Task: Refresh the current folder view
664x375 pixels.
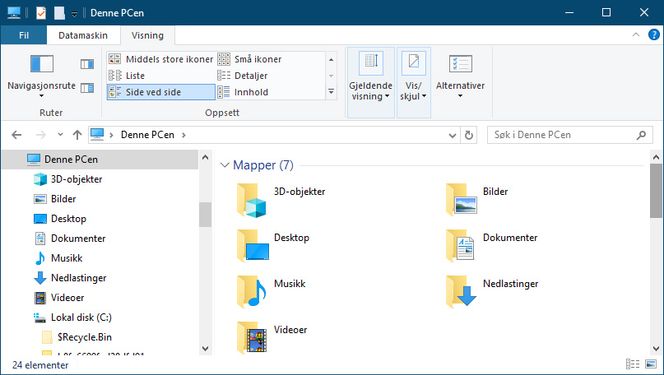Action: (x=469, y=135)
